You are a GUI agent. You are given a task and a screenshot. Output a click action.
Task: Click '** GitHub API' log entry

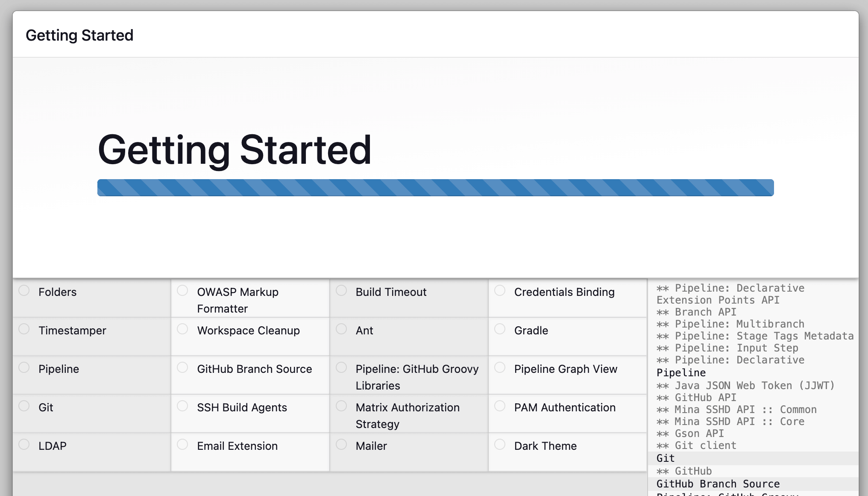696,398
